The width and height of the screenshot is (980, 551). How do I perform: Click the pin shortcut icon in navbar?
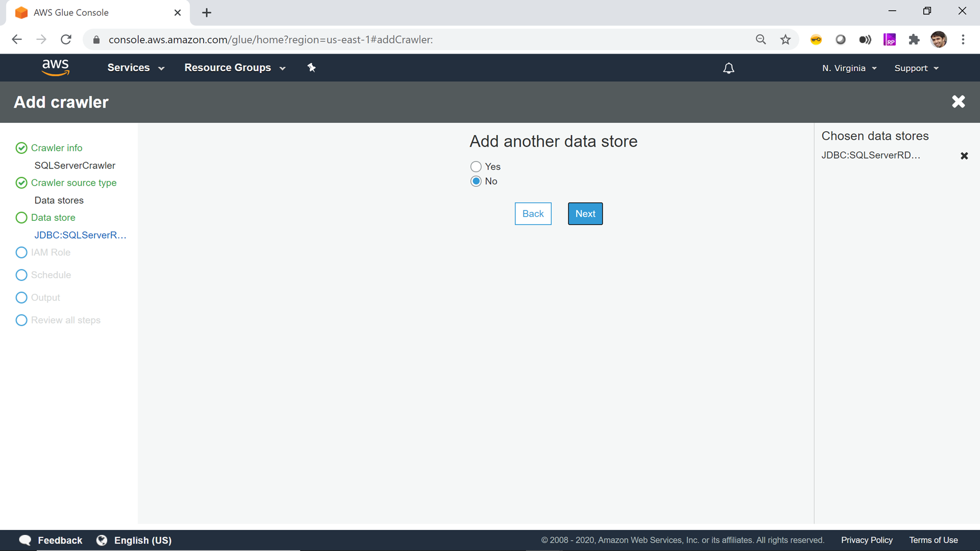(x=312, y=68)
